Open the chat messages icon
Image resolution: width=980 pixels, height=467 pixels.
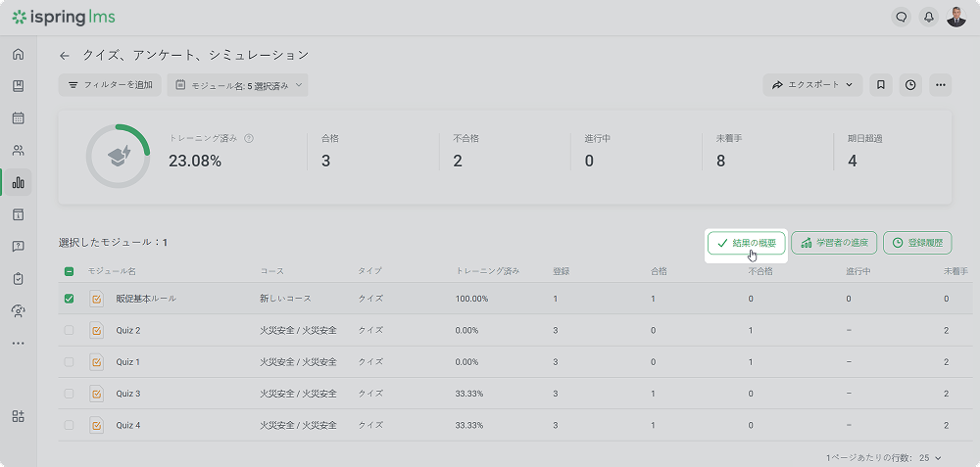[901, 17]
